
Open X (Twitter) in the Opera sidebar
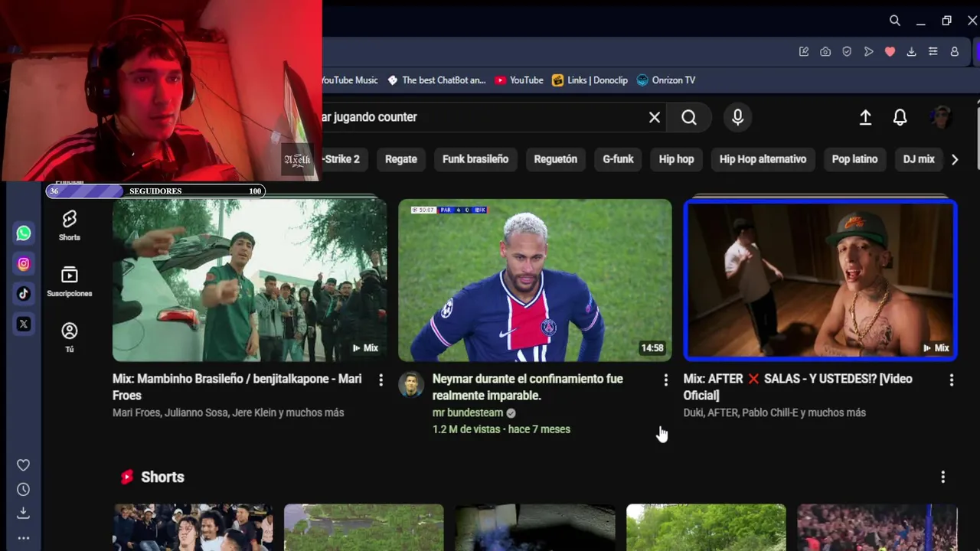point(24,324)
